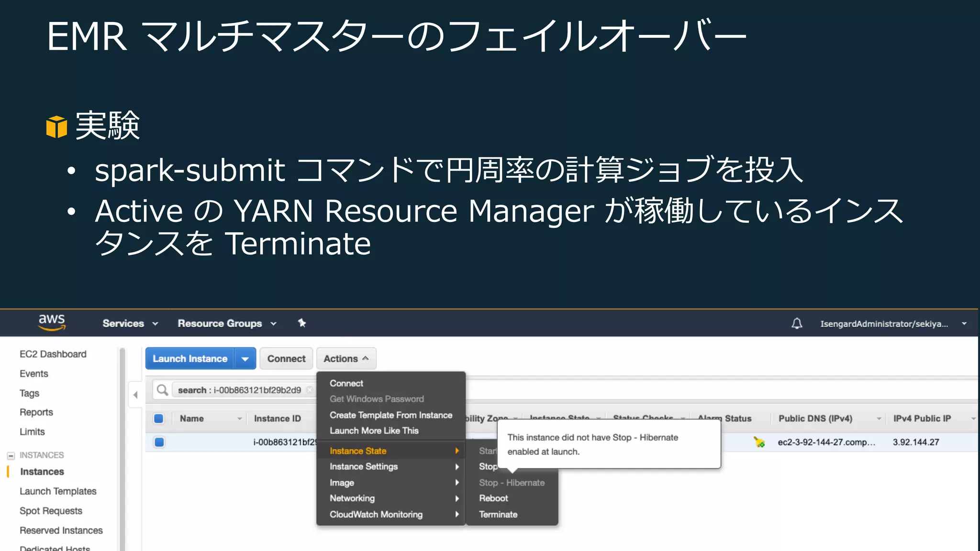
Task: Click the search magnifier icon
Action: 163,390
